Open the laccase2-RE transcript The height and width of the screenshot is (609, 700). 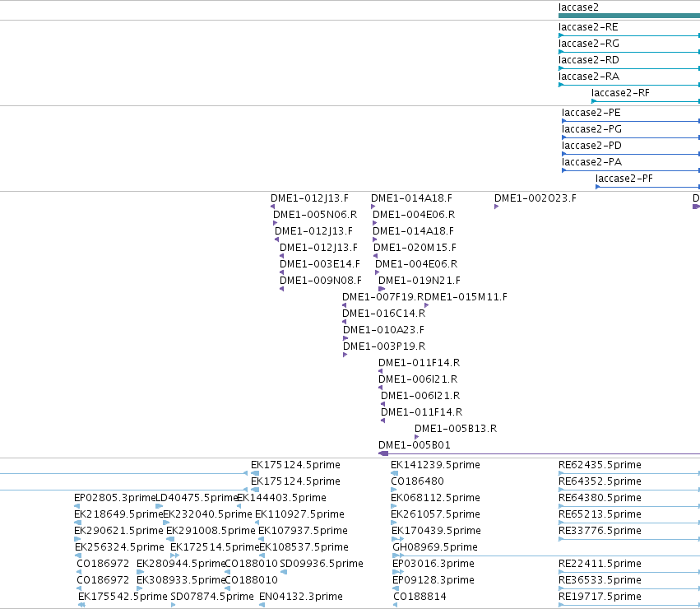point(588,27)
